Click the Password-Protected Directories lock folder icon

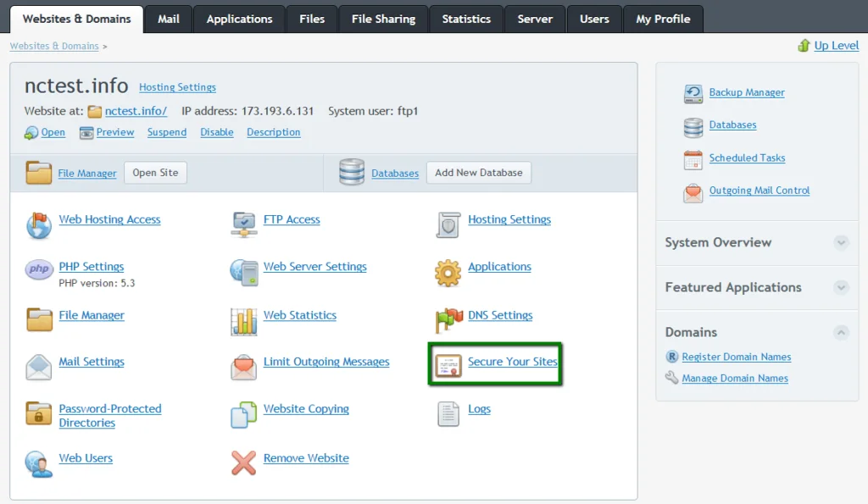pyautogui.click(x=39, y=413)
